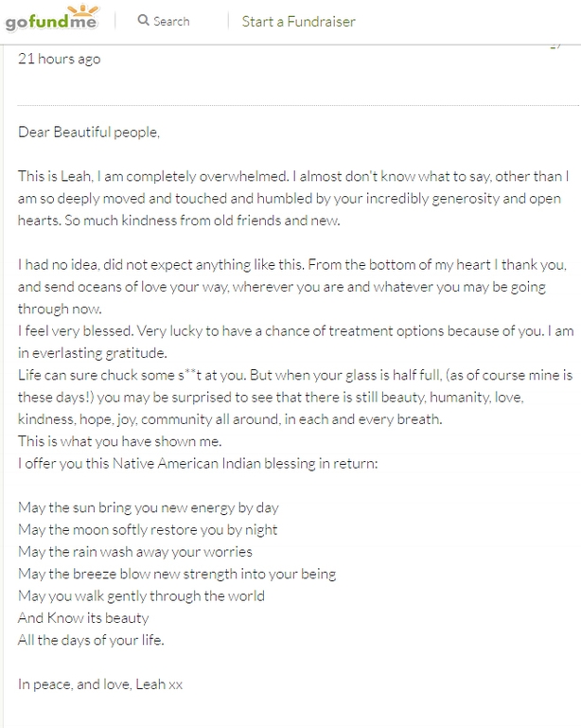Click the line 'I had no idea, did not expect'
This screenshot has height=728, width=581.
pyautogui.click(x=292, y=265)
